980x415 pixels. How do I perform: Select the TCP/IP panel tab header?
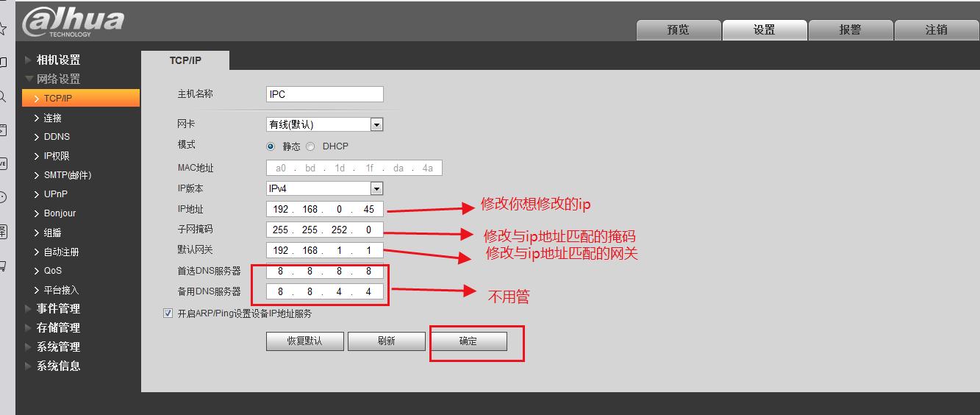point(185,60)
